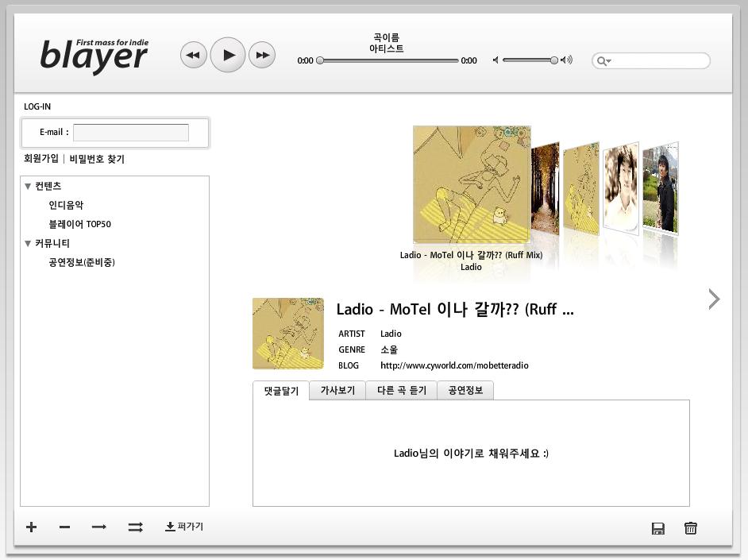This screenshot has height=560, width=748.
Task: Click the LOG-IN heading
Action: (x=37, y=106)
